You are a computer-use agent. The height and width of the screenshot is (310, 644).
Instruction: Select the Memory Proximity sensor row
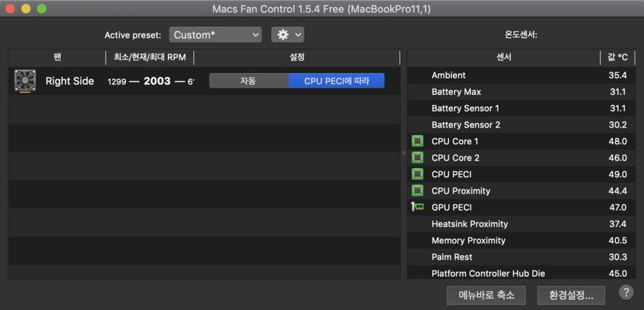521,240
